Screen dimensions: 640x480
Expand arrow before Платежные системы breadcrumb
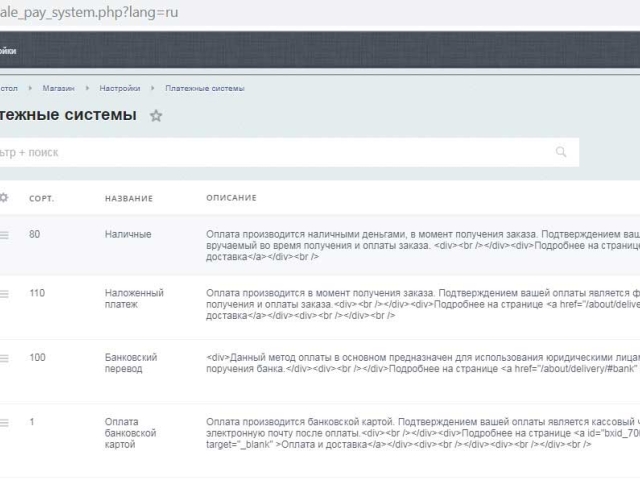coord(153,88)
